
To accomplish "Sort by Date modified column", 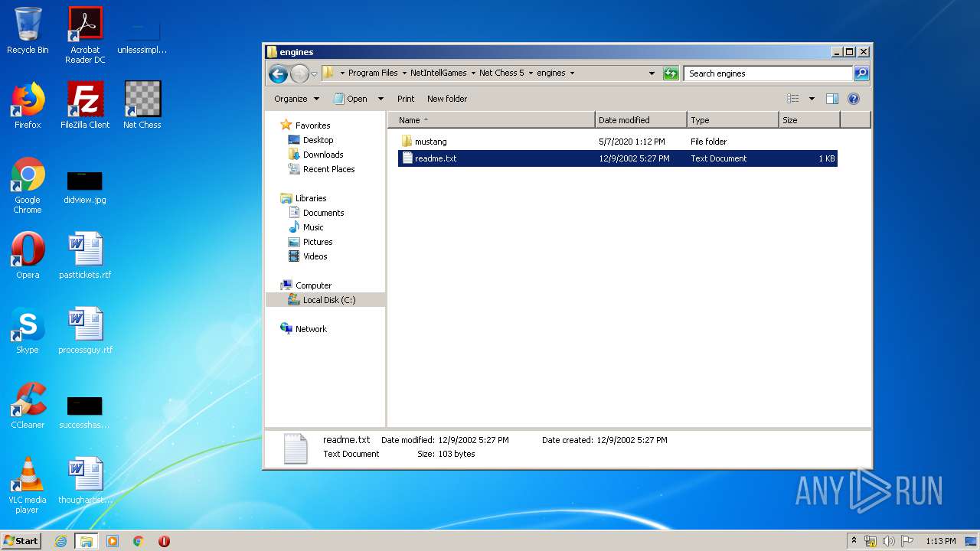I will point(641,120).
